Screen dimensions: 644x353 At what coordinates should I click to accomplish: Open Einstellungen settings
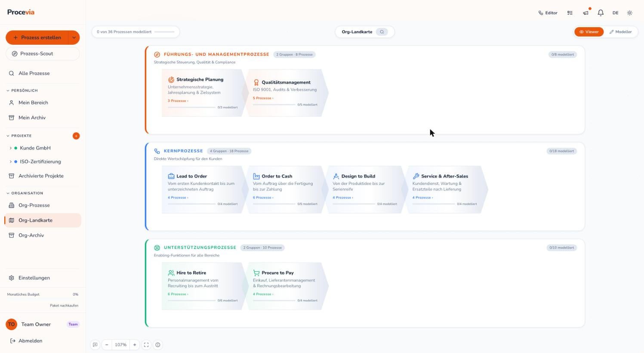[x=43, y=278]
